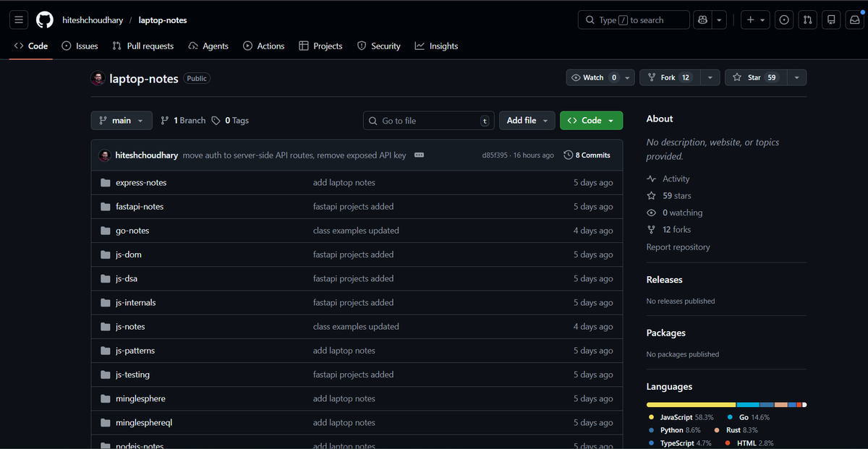The image size is (868, 449).
Task: Open the Releases heading link
Action: tap(665, 280)
